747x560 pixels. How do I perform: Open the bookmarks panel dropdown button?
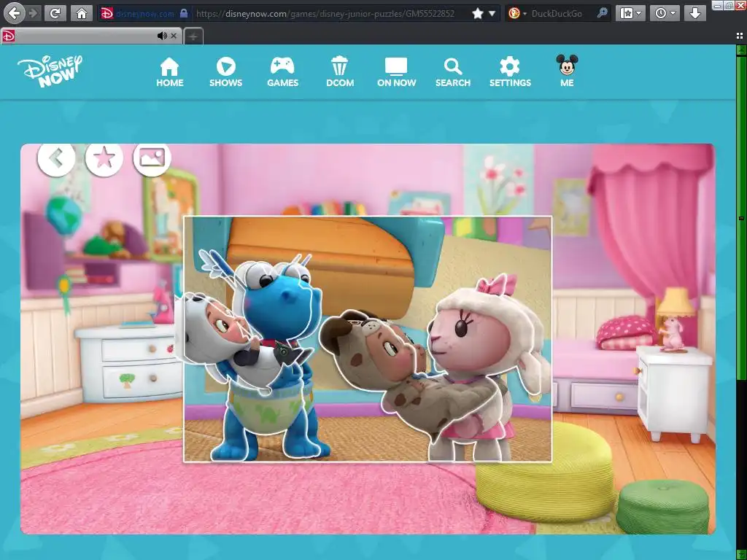[x=630, y=13]
